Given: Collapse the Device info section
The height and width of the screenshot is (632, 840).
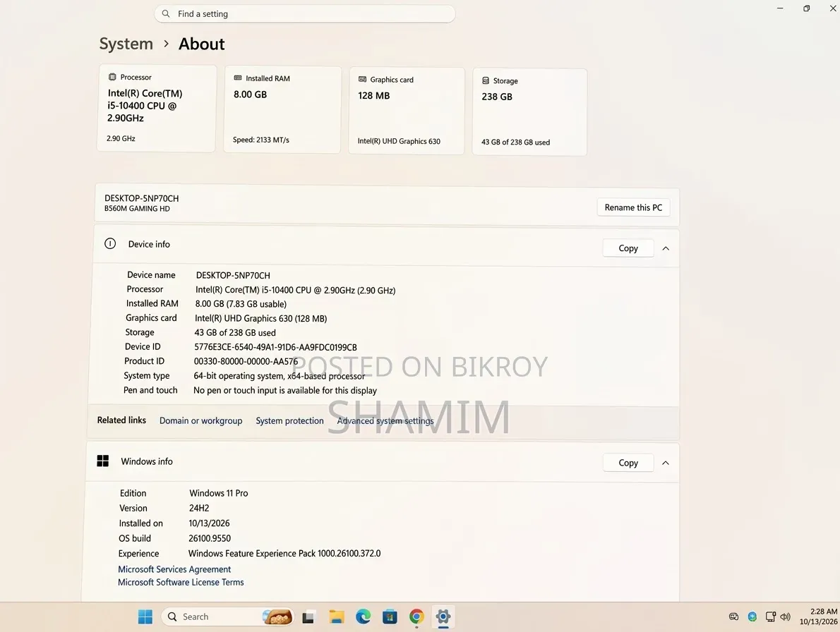Looking at the screenshot, I should 666,248.
